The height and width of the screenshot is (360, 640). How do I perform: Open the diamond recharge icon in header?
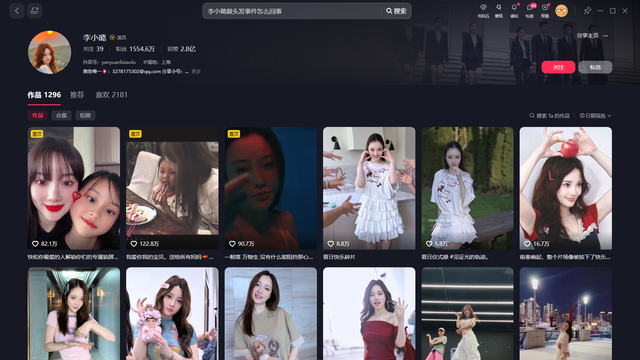(x=483, y=11)
